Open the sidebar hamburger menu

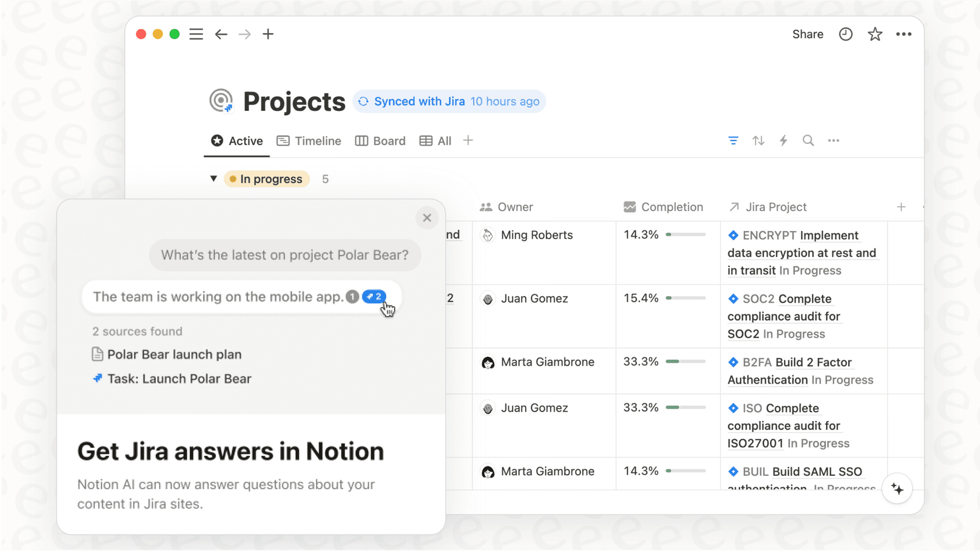point(196,34)
